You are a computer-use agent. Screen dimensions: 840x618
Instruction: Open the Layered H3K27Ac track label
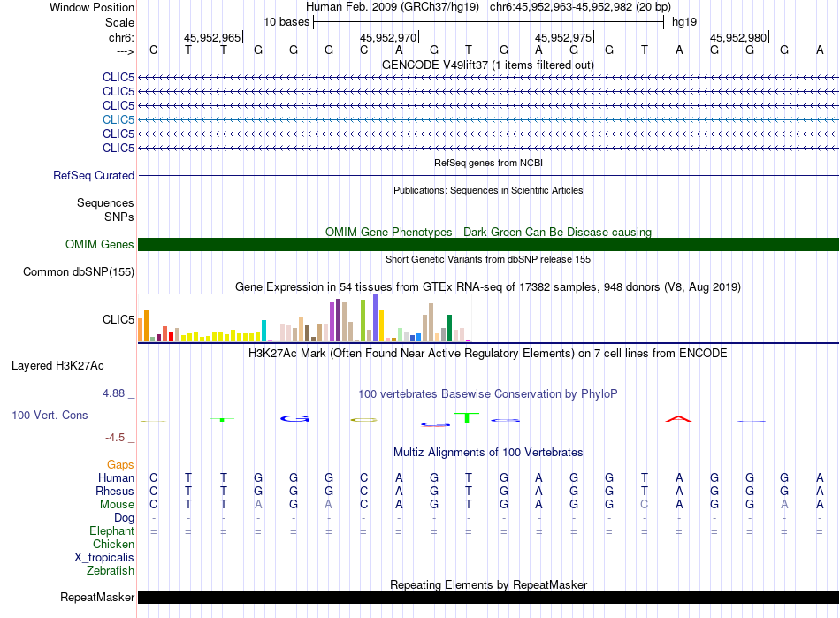coord(57,365)
